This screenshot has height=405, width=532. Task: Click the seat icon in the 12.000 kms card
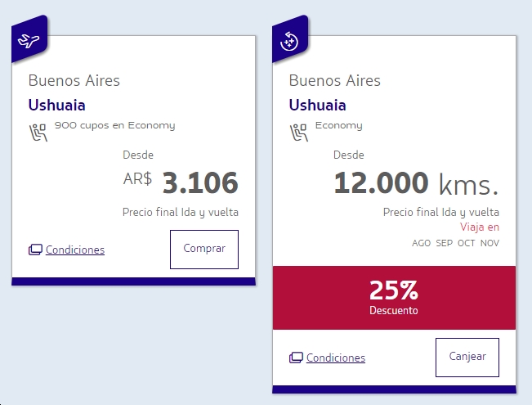tap(298, 130)
